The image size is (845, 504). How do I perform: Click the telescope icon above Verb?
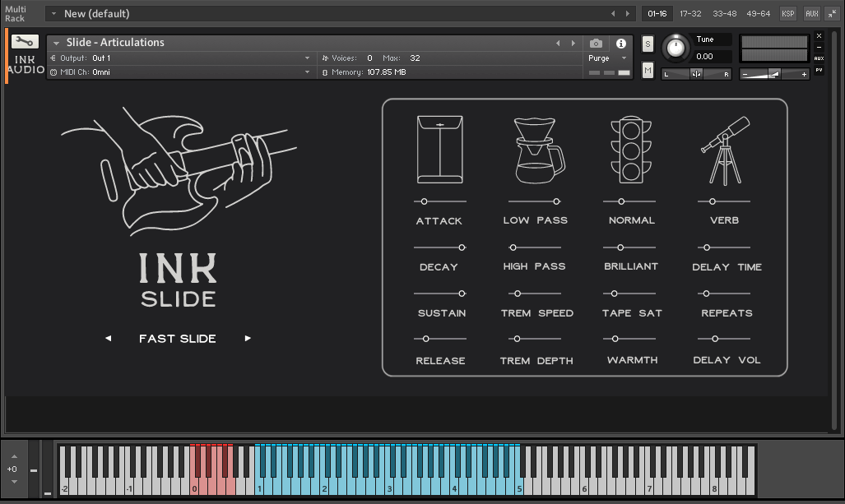tap(725, 150)
